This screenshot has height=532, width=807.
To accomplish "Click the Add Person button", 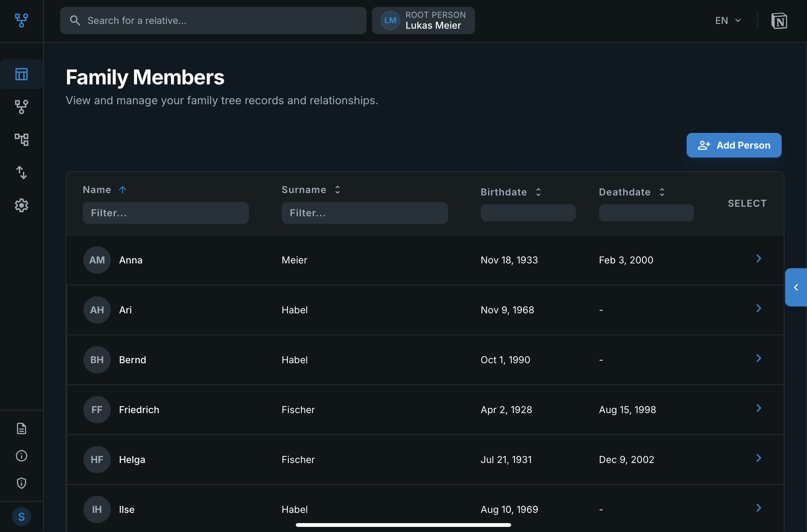I will pyautogui.click(x=733, y=145).
